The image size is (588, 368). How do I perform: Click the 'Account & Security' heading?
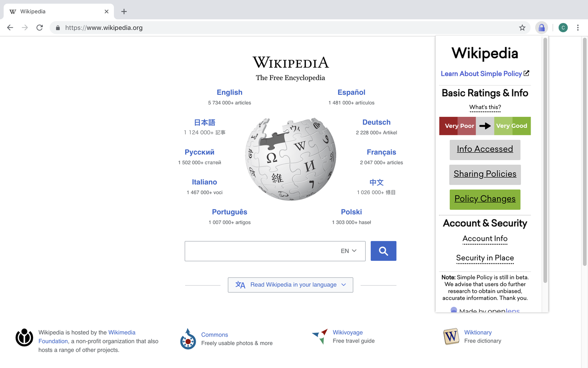click(x=485, y=223)
